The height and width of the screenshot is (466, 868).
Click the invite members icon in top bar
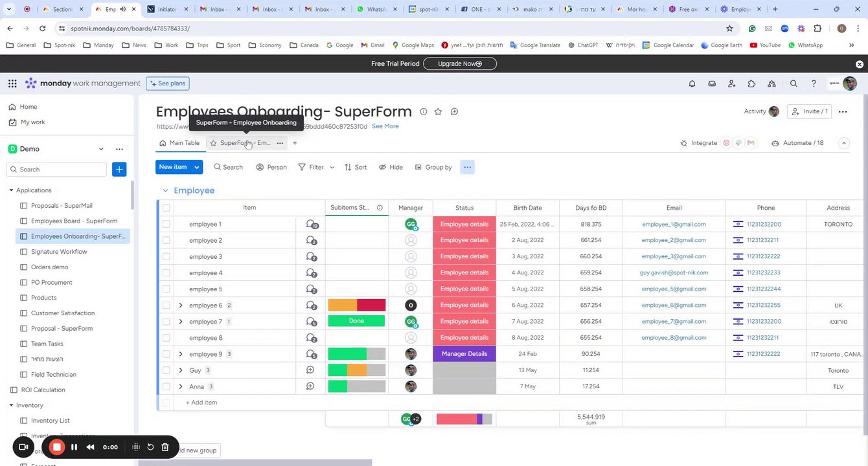click(x=731, y=83)
